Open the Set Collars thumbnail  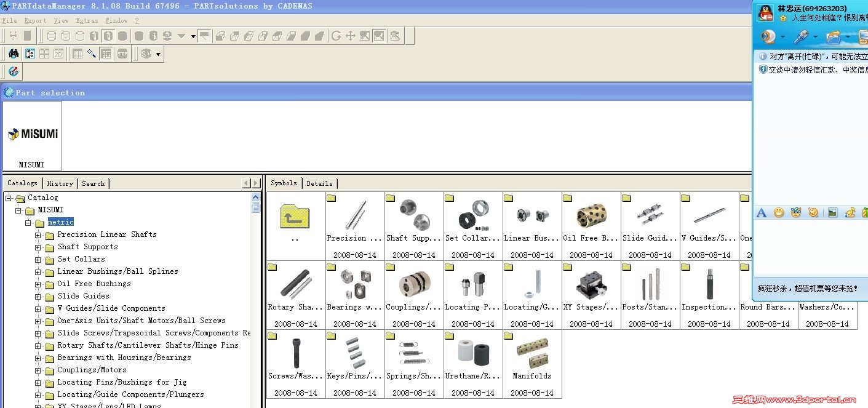[473, 226]
